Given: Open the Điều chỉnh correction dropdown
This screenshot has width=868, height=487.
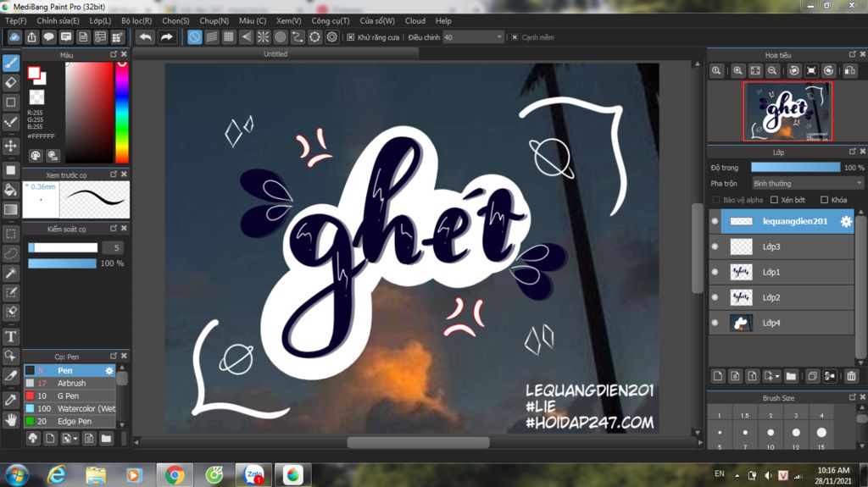Looking at the screenshot, I should [473, 37].
